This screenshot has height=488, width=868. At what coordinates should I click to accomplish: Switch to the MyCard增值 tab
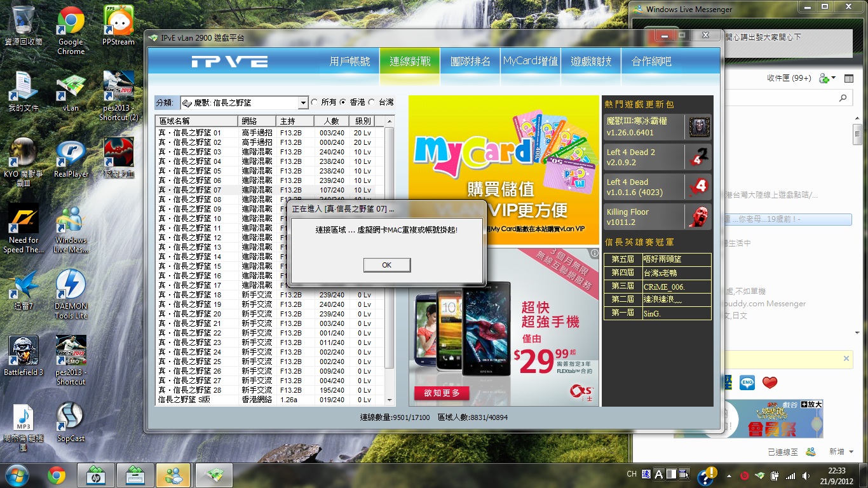[530, 62]
